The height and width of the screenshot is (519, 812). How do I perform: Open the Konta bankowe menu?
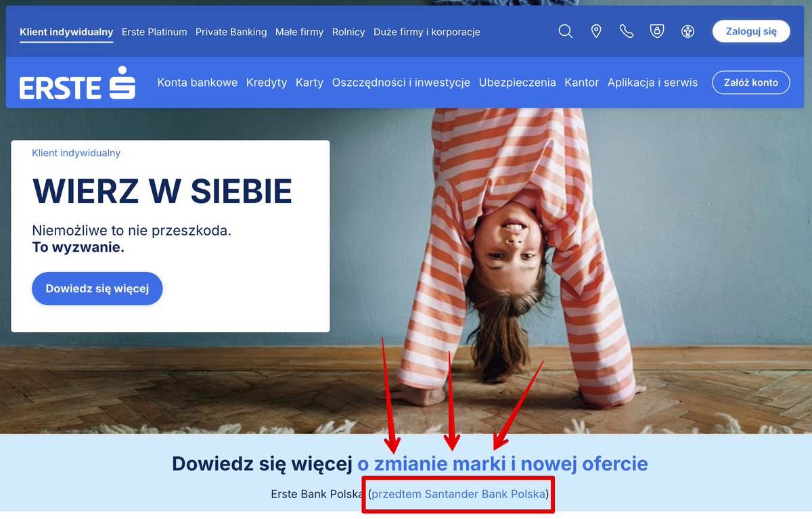point(198,83)
